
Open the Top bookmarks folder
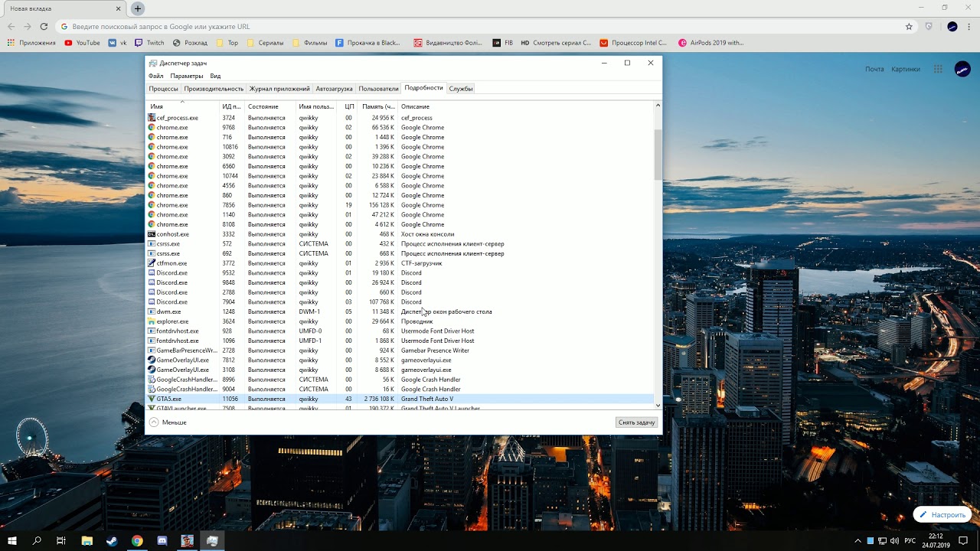[227, 43]
